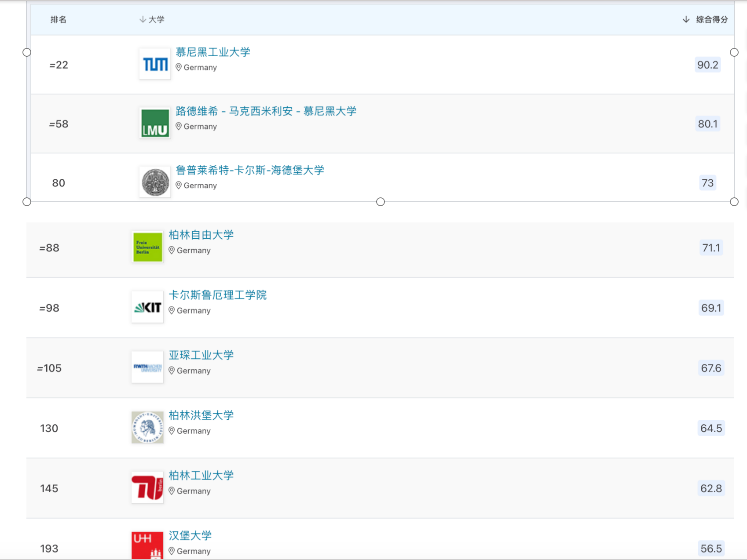The width and height of the screenshot is (747, 560).
Task: Click the Freie Universität Berlin logo
Action: point(147,247)
